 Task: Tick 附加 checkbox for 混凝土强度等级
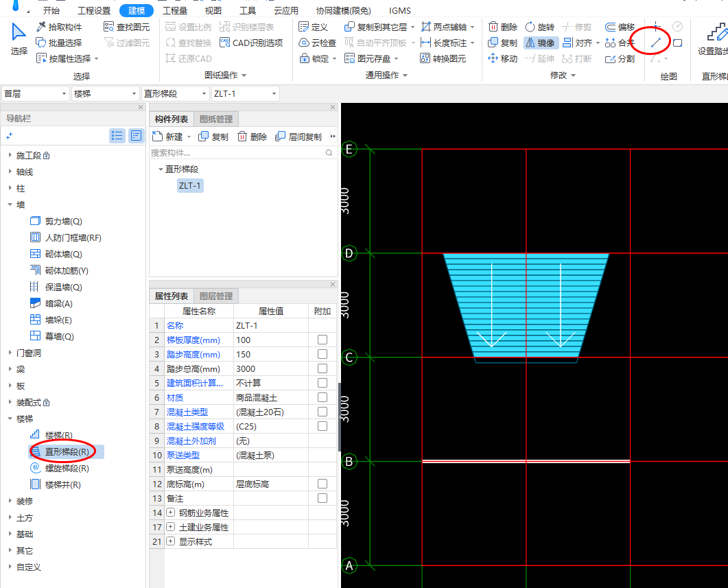322,426
